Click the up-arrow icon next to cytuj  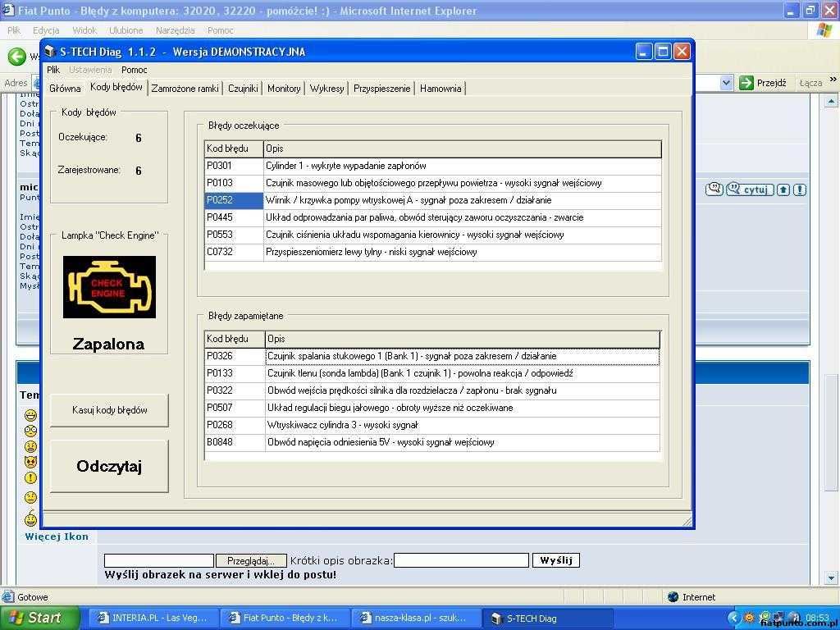pyautogui.click(x=783, y=189)
